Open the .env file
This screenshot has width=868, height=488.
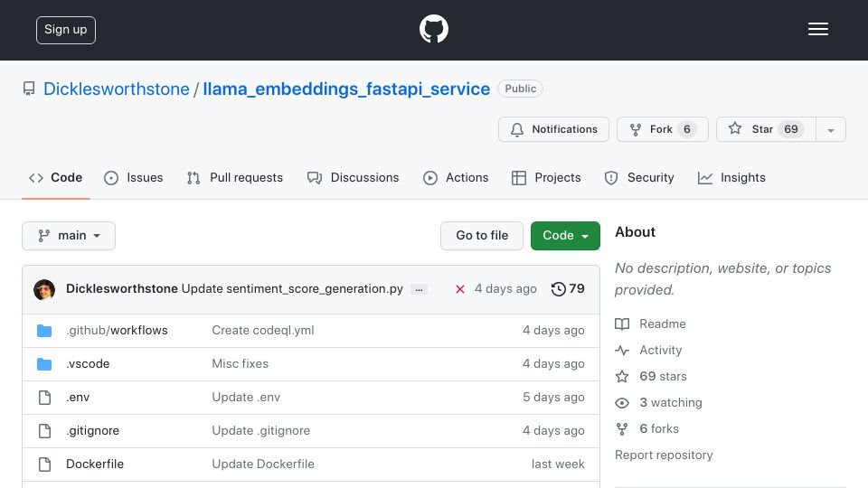pos(78,398)
